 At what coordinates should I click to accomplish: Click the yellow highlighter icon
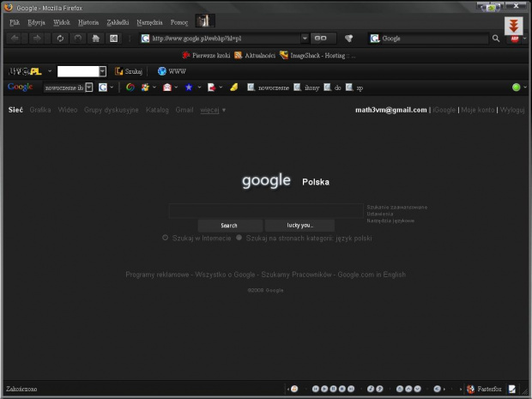point(233,88)
